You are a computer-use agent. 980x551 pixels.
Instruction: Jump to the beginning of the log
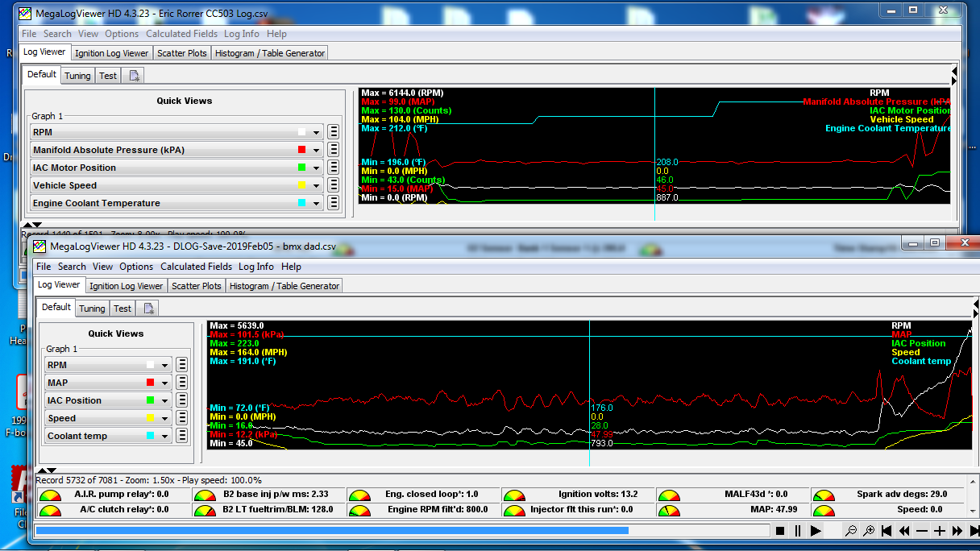[887, 531]
